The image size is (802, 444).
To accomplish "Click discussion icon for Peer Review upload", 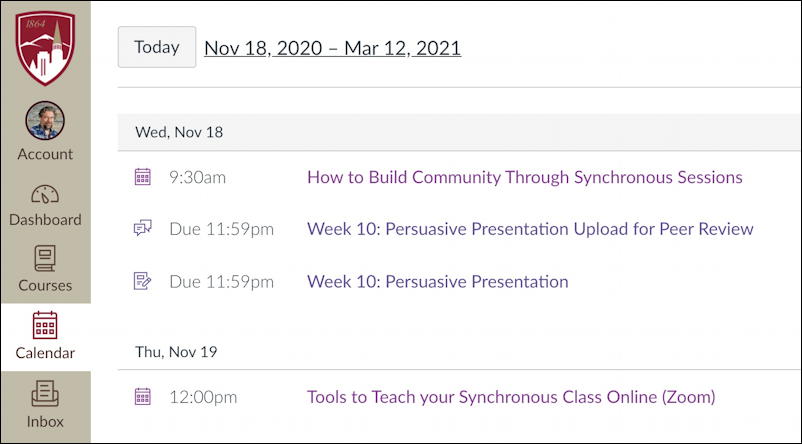I will point(143,228).
